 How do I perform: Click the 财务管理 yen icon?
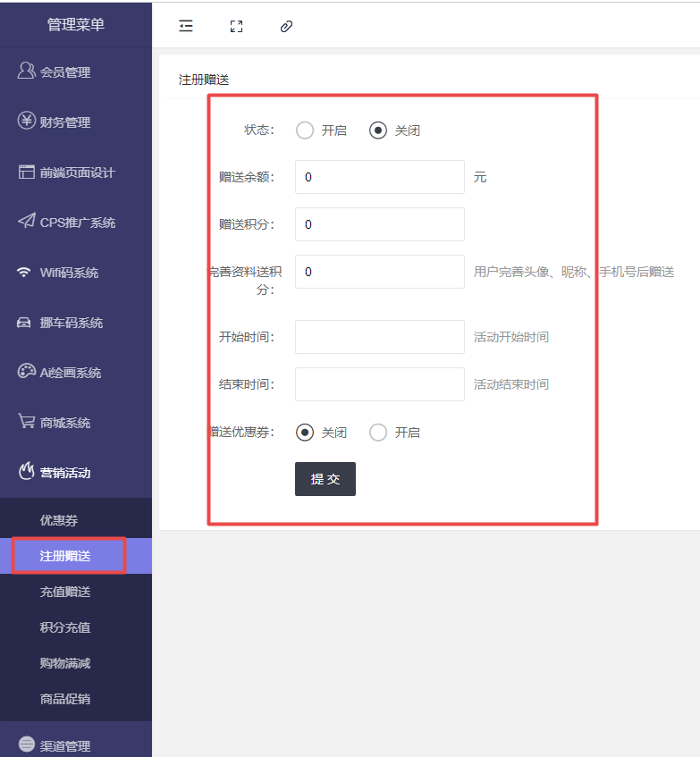click(x=26, y=121)
